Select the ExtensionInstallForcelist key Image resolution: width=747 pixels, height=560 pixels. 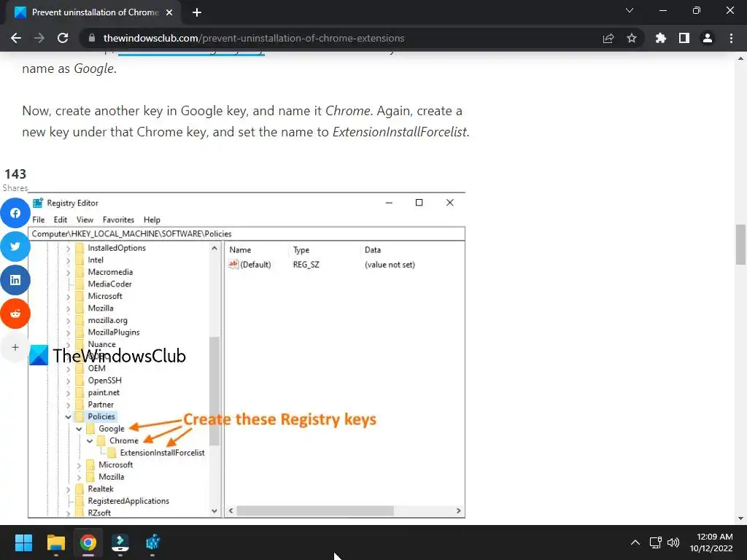[x=162, y=453]
